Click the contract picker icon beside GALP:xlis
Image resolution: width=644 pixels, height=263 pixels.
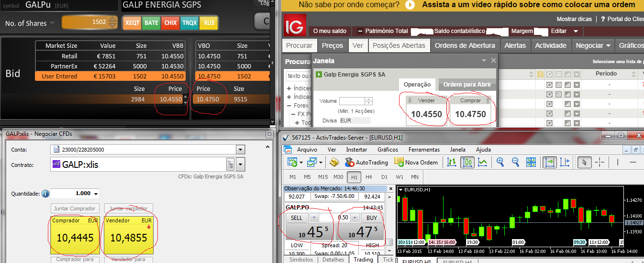[x=230, y=165]
